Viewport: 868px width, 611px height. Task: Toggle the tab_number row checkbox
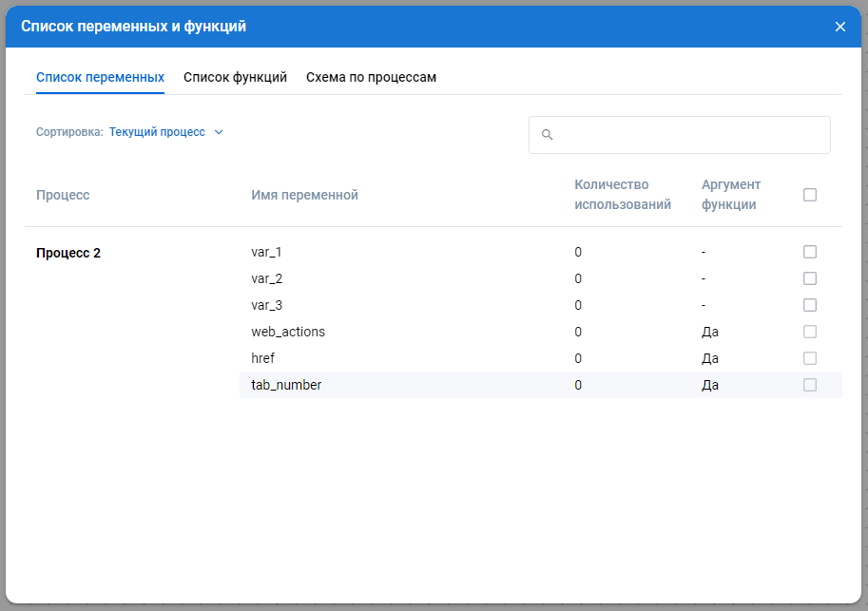pyautogui.click(x=810, y=385)
